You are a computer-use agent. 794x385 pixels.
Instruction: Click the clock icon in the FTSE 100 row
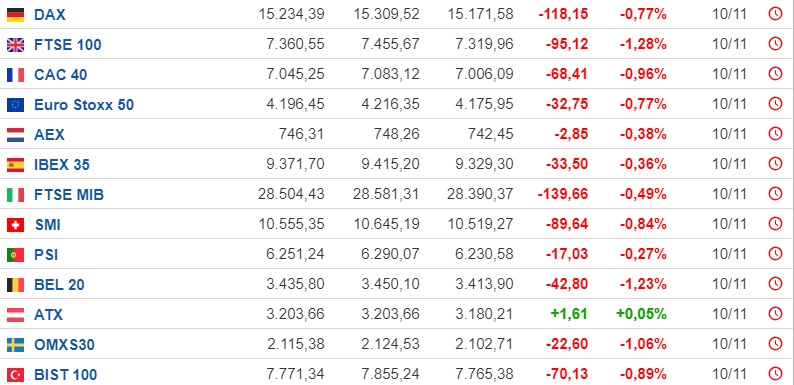pyautogui.click(x=775, y=45)
